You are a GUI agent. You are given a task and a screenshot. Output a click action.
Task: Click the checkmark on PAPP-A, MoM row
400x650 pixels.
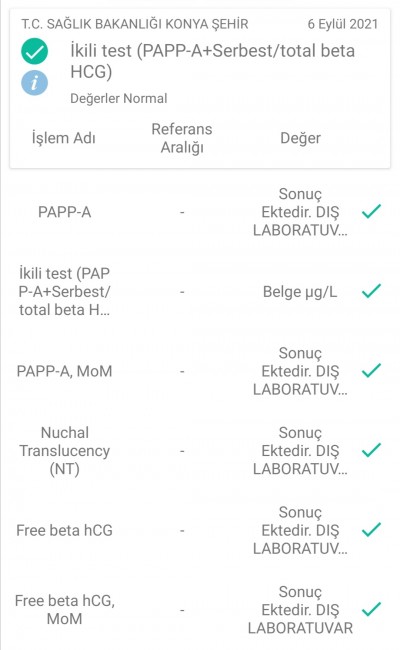click(371, 371)
